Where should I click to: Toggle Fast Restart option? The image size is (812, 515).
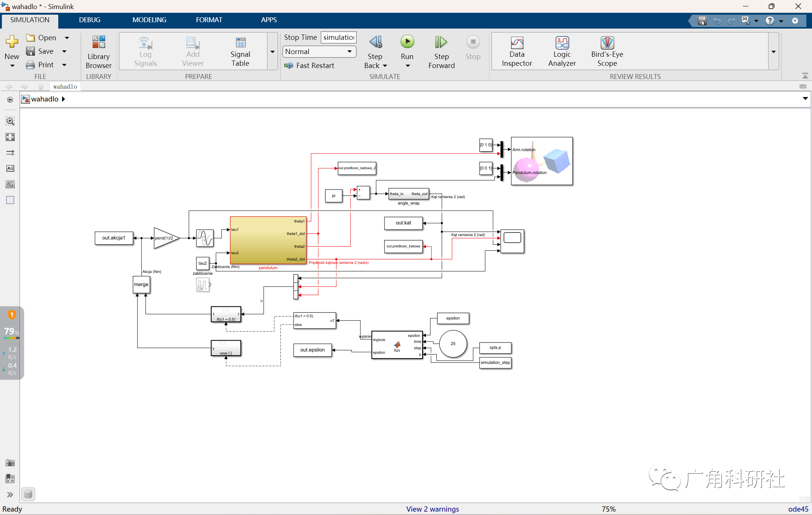[310, 66]
